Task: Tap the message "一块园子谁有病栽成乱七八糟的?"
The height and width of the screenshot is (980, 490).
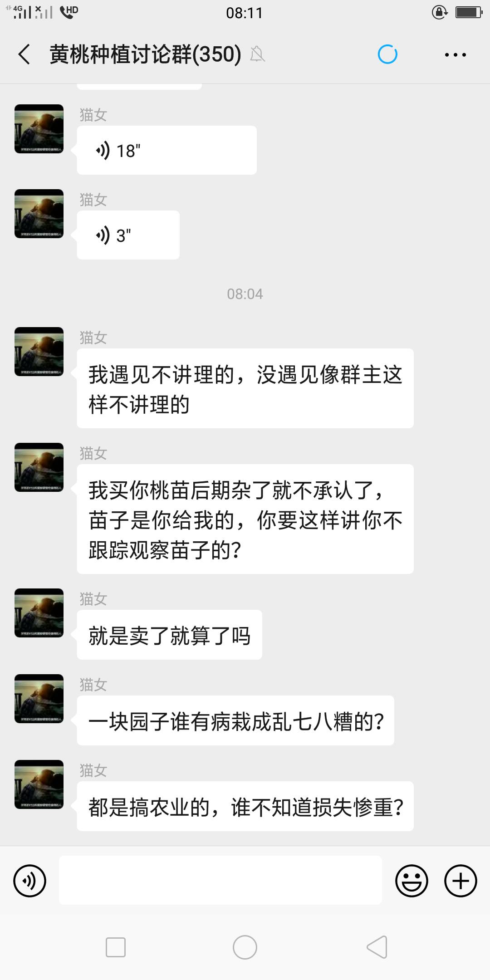Action: [x=235, y=720]
